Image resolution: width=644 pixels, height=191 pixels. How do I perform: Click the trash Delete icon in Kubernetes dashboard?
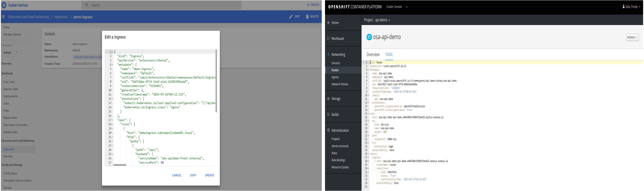point(307,16)
